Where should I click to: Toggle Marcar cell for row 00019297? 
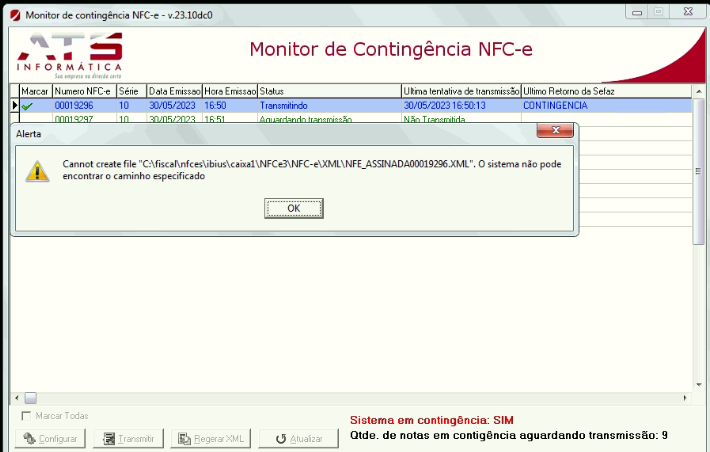click(36, 119)
